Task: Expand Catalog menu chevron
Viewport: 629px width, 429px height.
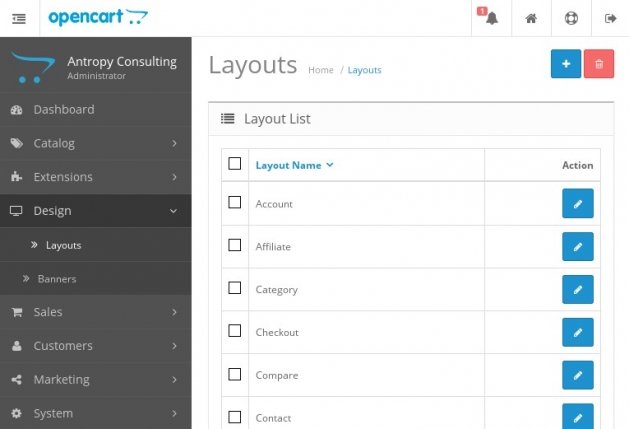Action: 174,143
